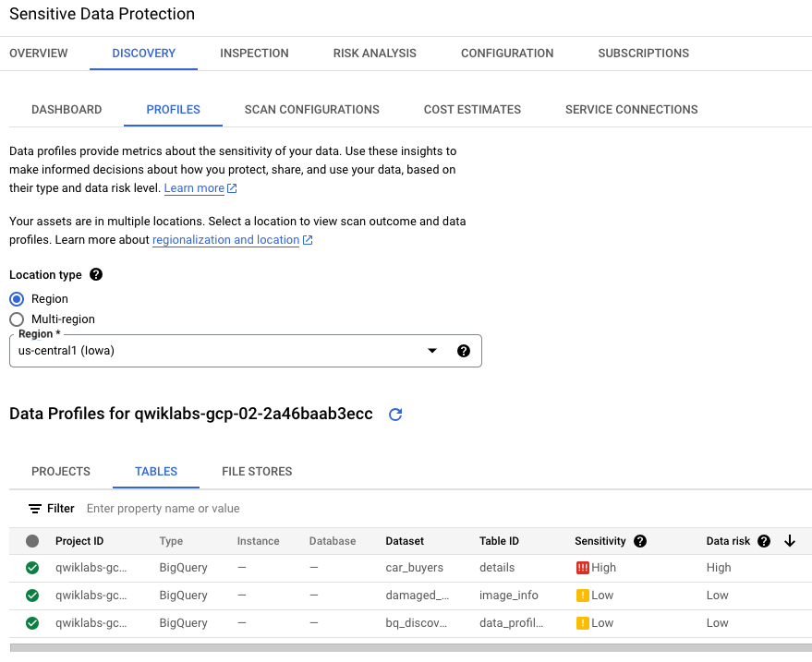Select the Multi-region radio button
Viewport: 812px width, 662px height.
[17, 319]
